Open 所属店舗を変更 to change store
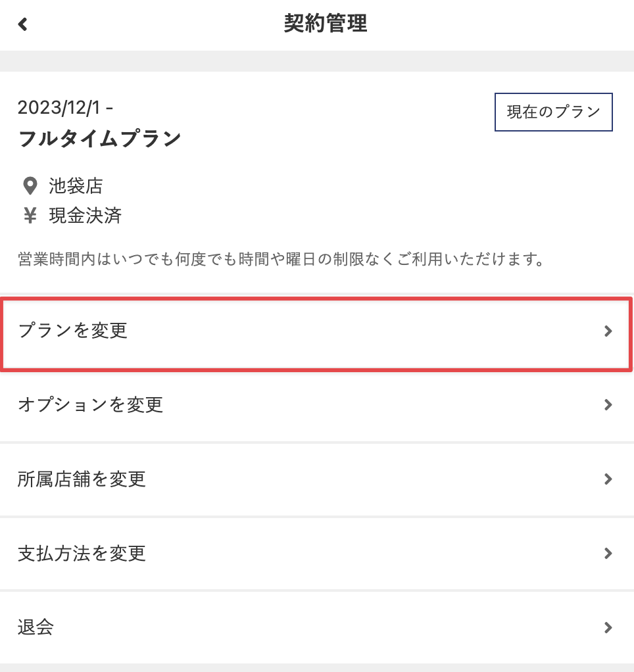The width and height of the screenshot is (634, 672). pos(82,479)
